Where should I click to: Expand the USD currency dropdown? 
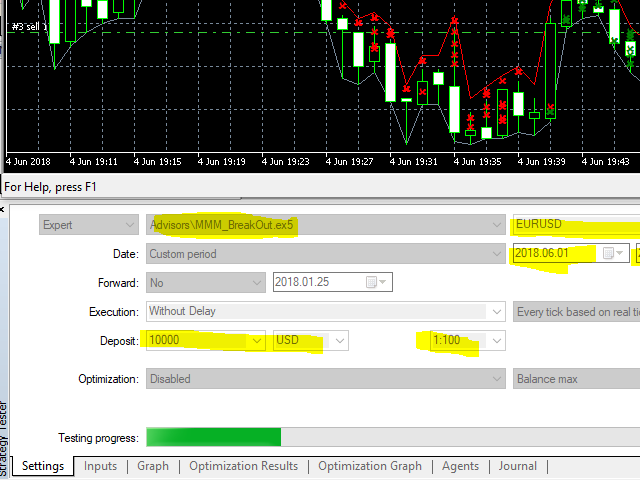pyautogui.click(x=339, y=341)
